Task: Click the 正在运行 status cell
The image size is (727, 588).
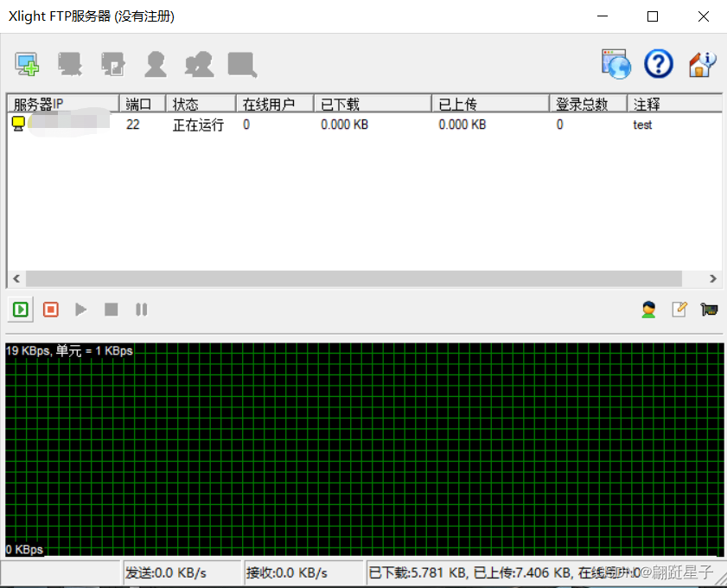Action: point(198,125)
